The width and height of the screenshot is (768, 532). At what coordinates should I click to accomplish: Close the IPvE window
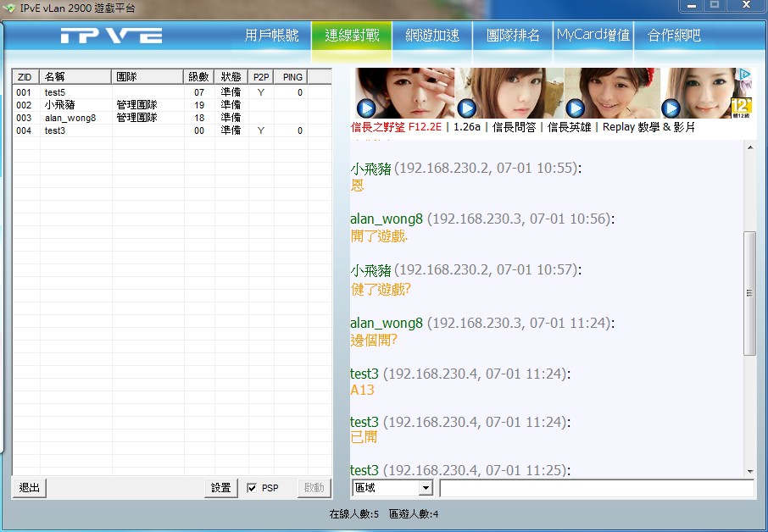(747, 5)
